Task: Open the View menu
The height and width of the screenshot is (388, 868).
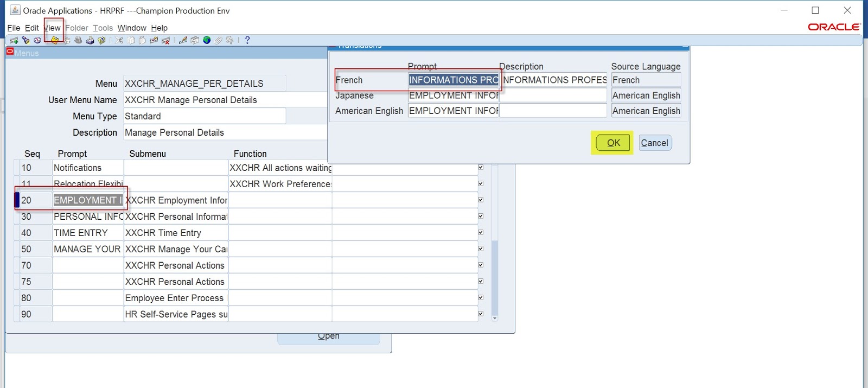Action: [x=52, y=28]
